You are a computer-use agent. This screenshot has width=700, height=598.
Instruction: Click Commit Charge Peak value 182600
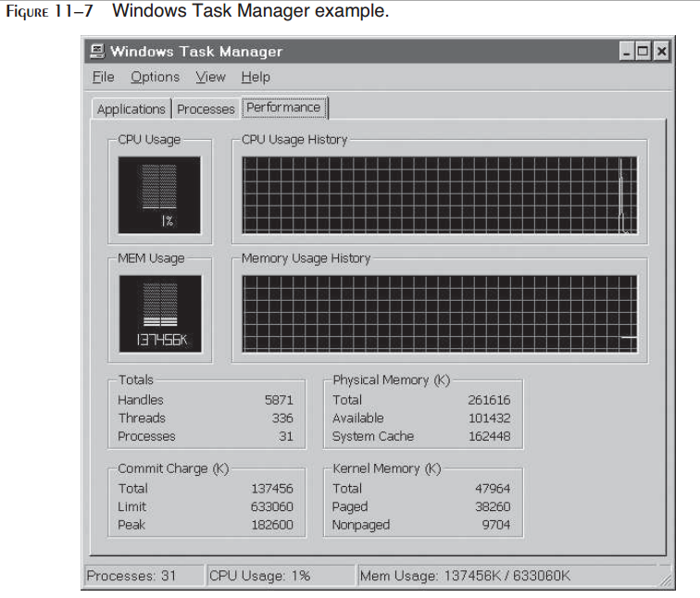click(x=272, y=525)
